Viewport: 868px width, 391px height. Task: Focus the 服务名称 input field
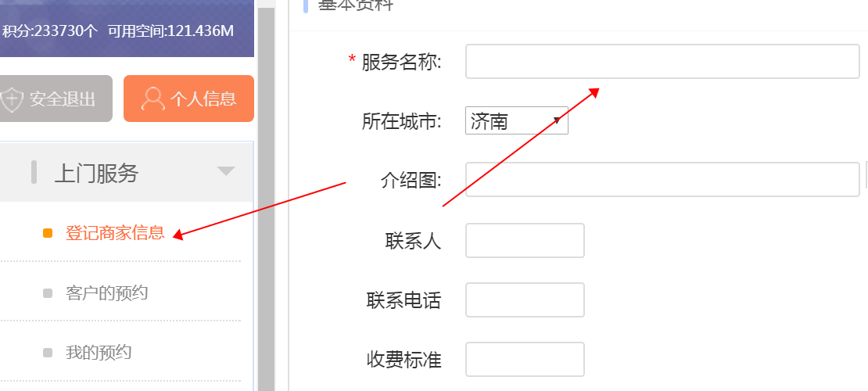click(x=662, y=62)
